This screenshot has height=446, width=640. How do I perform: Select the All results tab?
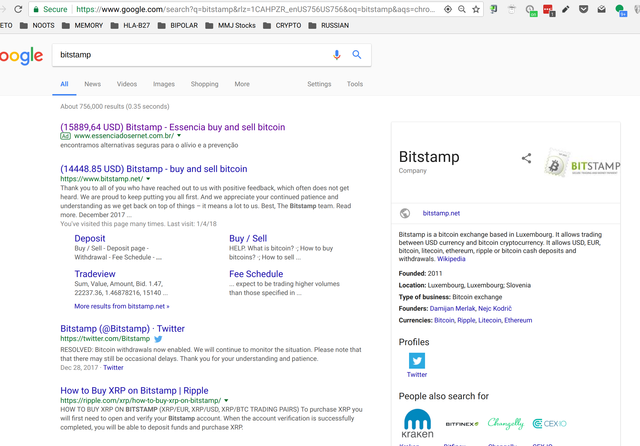(64, 84)
